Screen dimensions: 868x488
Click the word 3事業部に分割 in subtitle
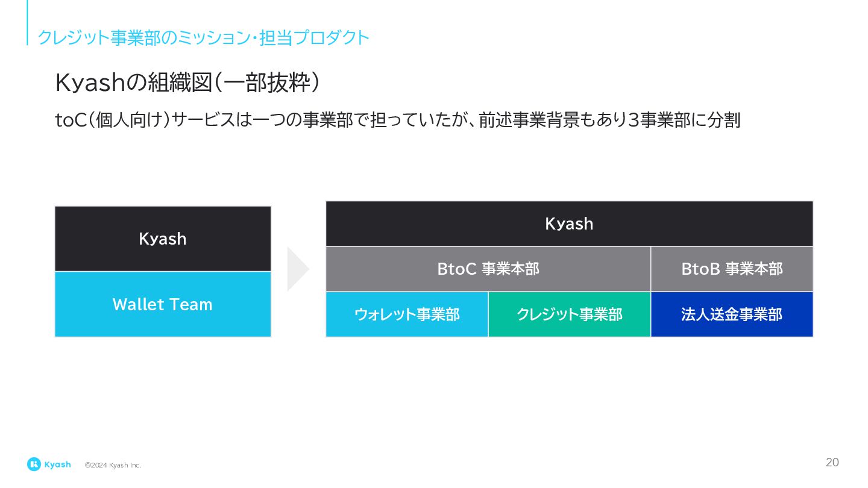684,120
